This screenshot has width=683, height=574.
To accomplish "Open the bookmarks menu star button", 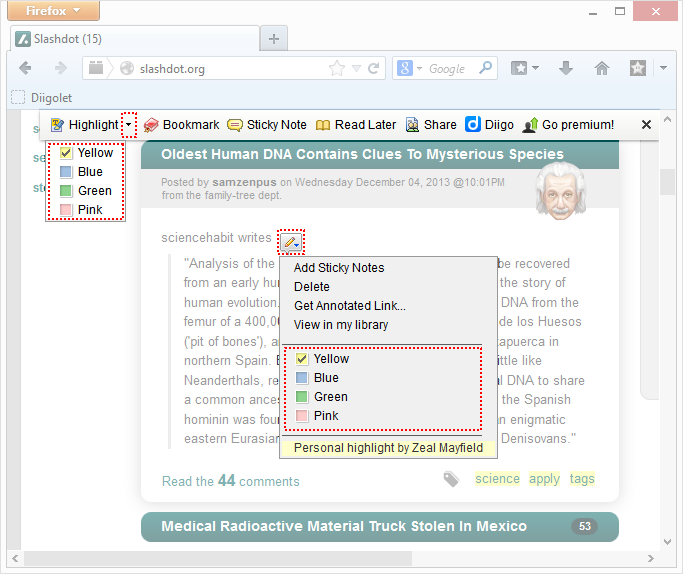I will (x=525, y=68).
